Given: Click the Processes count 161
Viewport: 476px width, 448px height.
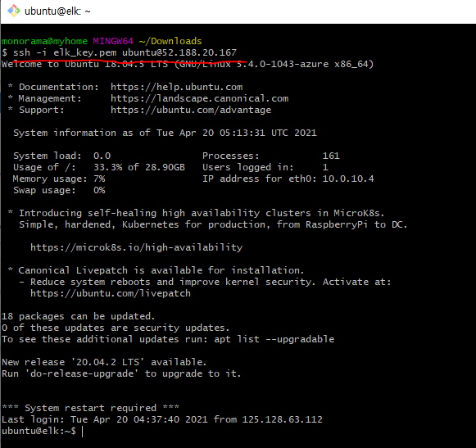Looking at the screenshot, I should tap(331, 156).
